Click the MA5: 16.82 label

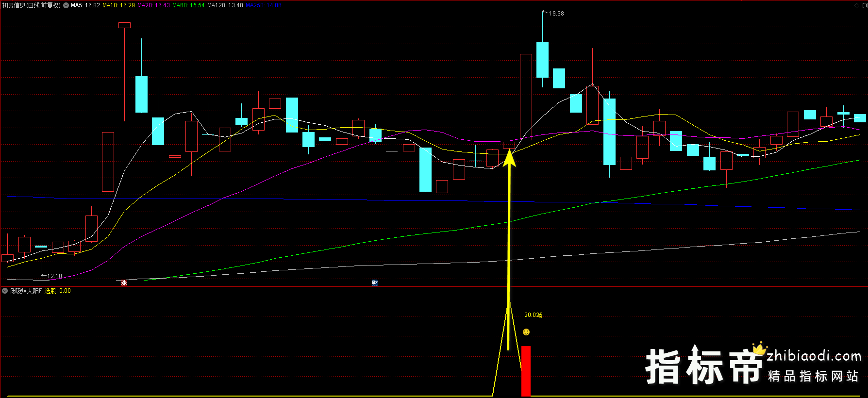click(85, 6)
